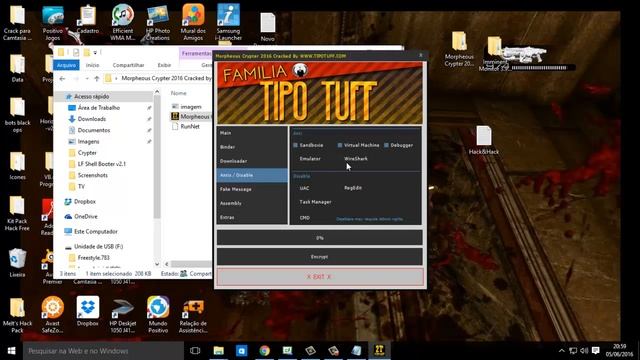Switch to the Binder section
This screenshot has height=360, width=640.
pos(252,147)
